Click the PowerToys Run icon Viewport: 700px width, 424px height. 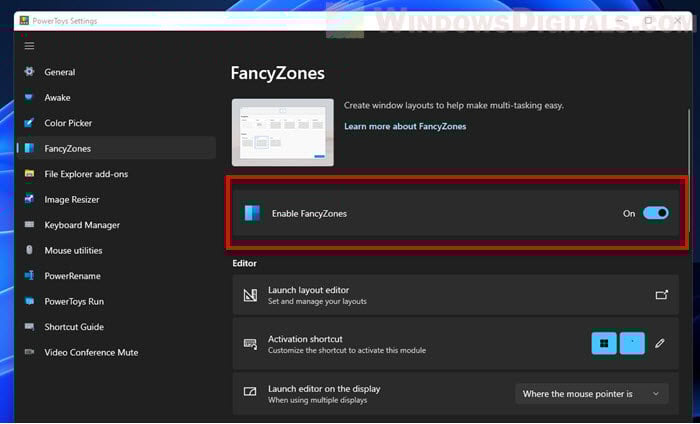click(29, 301)
